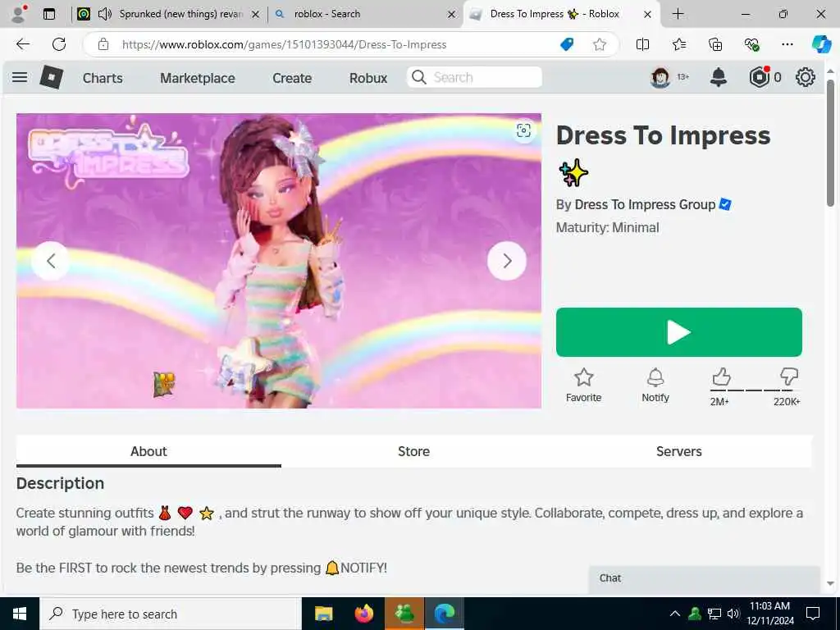
Task: Click the browser address bar URL
Action: click(x=284, y=44)
